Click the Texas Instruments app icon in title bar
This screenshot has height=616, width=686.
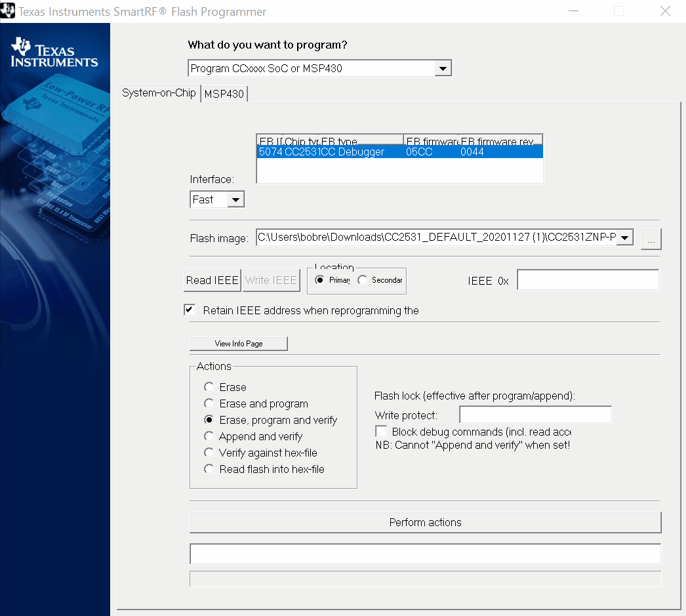click(7, 11)
